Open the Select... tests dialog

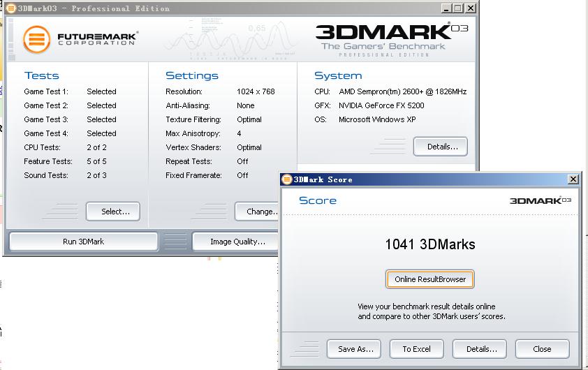[112, 212]
